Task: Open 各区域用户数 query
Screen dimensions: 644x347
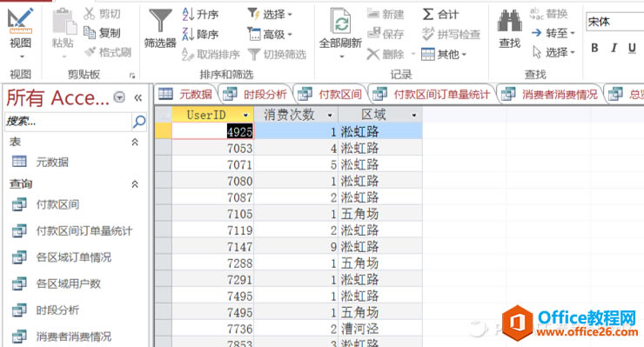Action: [x=57, y=284]
